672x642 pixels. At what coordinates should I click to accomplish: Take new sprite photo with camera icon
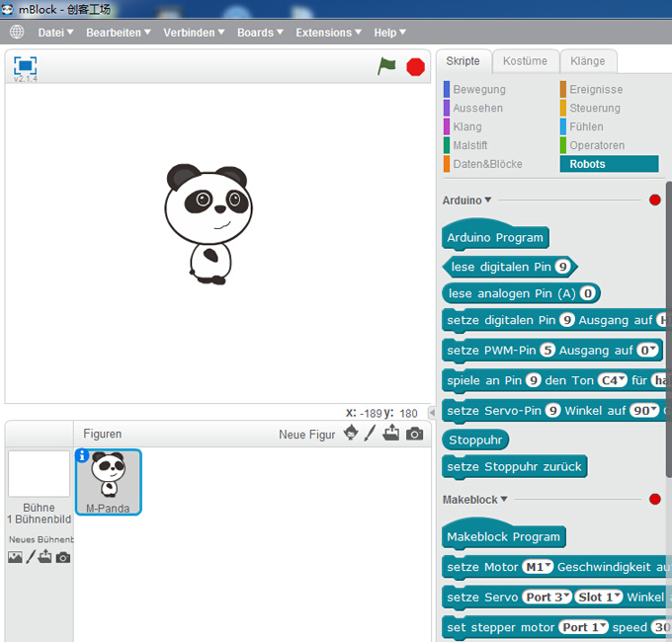[414, 434]
